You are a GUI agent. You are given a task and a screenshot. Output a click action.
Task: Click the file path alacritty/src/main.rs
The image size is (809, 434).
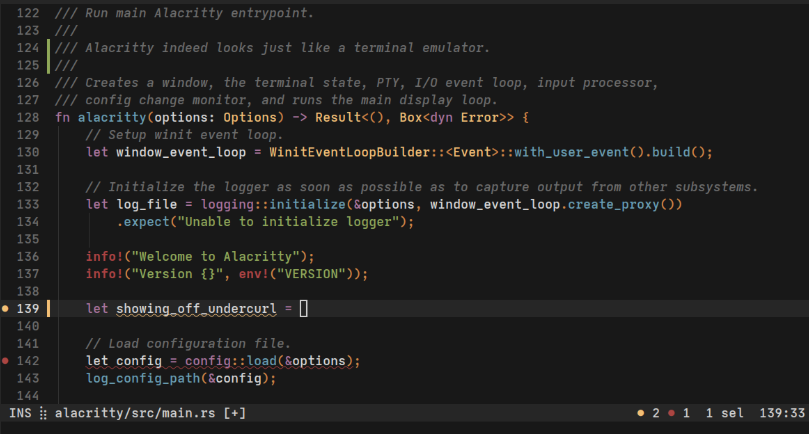pyautogui.click(x=135, y=413)
